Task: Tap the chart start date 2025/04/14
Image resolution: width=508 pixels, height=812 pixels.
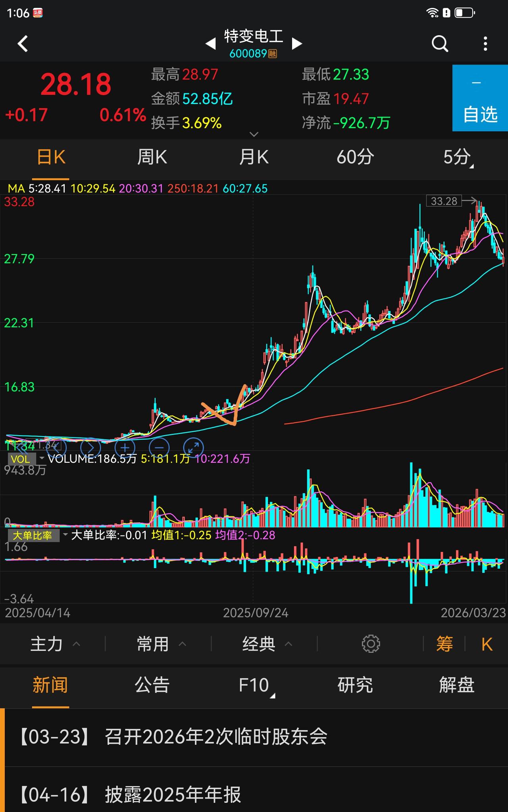Action: pyautogui.click(x=38, y=613)
